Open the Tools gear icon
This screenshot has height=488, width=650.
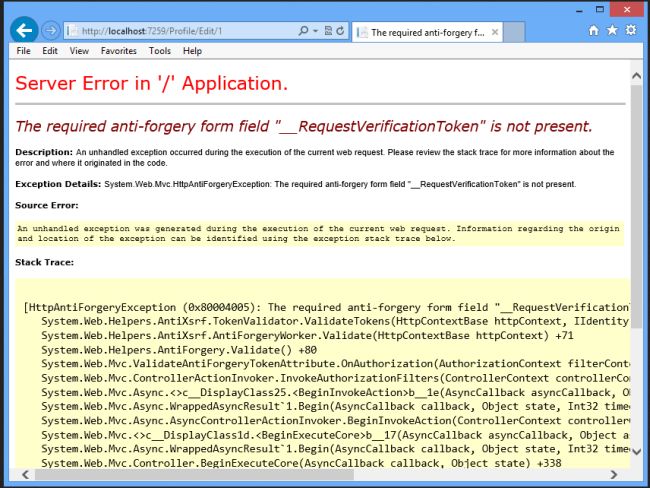tap(631, 30)
